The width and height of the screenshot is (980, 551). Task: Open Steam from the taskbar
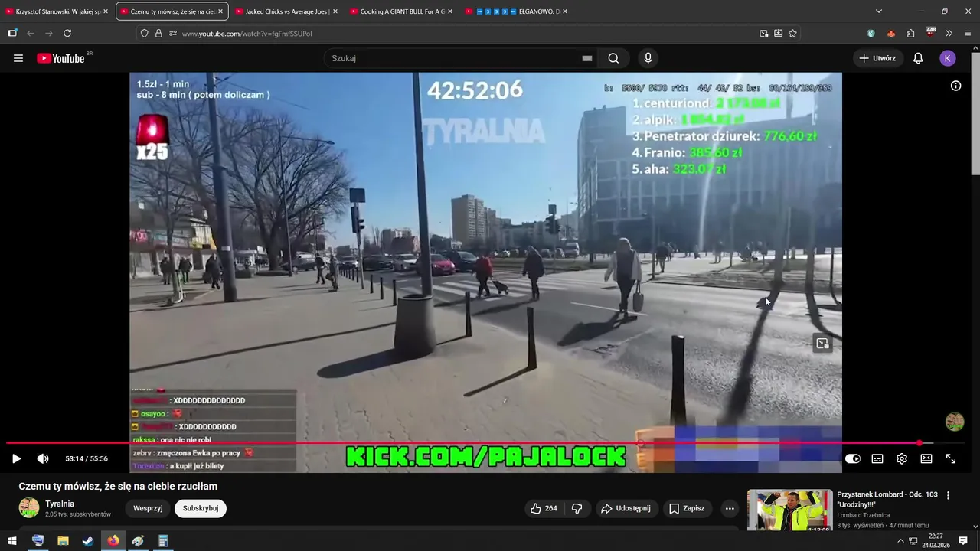pos(88,541)
